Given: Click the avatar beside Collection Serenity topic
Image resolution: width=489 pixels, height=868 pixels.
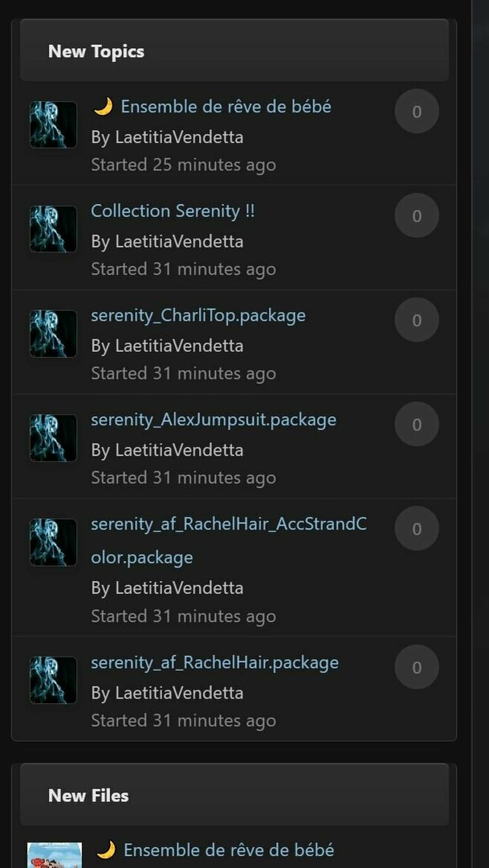Looking at the screenshot, I should (53, 229).
